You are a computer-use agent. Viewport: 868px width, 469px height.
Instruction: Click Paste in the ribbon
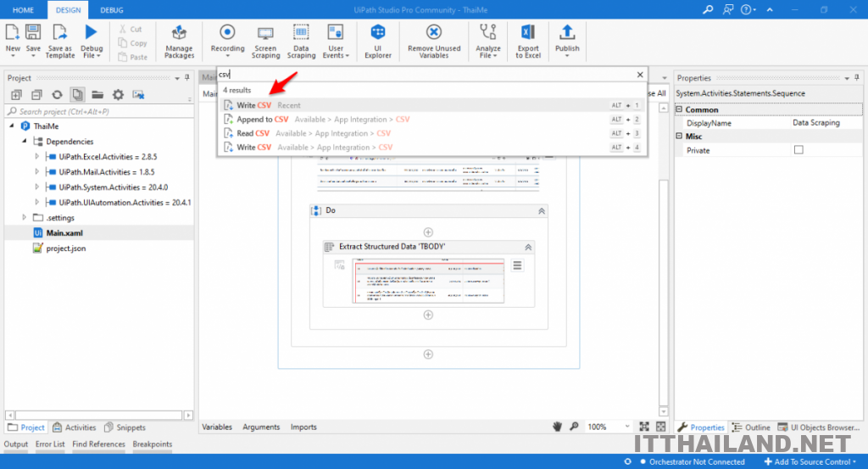coord(133,57)
